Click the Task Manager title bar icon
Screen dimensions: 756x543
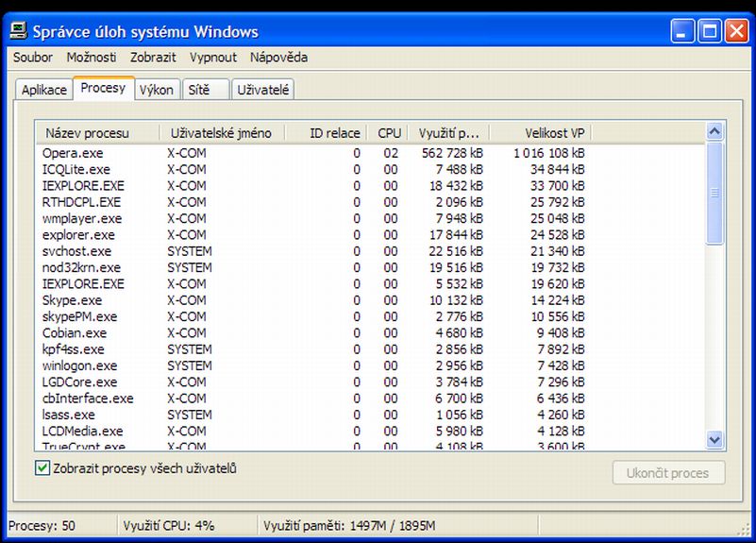(x=18, y=31)
